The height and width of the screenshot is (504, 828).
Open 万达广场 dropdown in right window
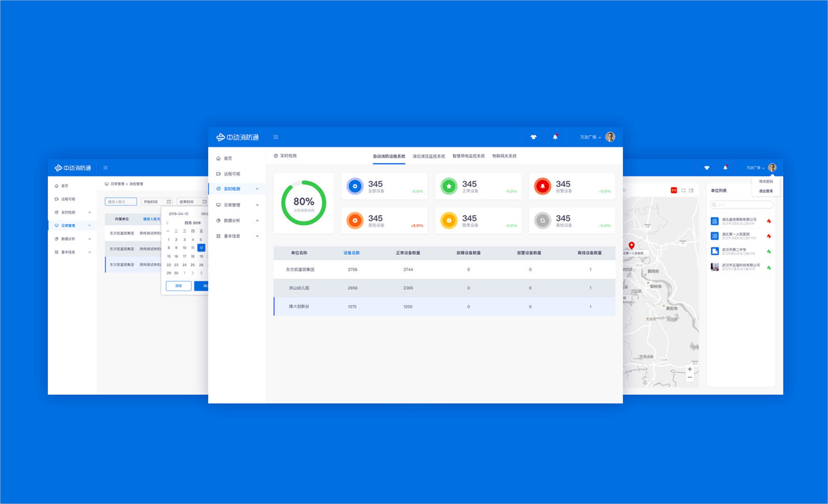(755, 167)
